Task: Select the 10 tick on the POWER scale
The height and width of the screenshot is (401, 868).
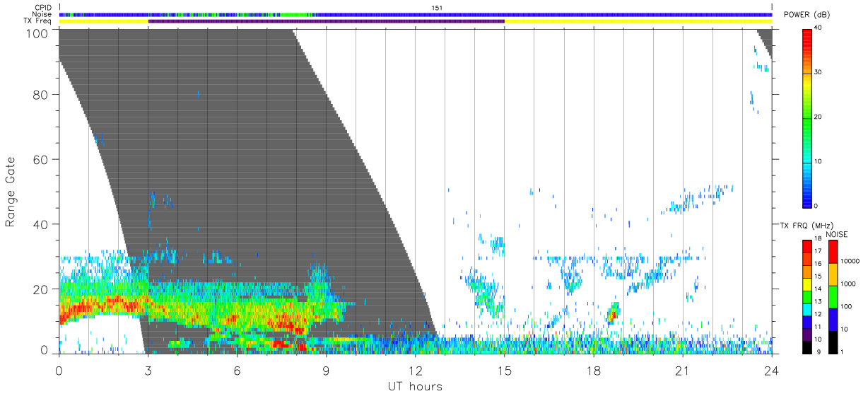Action: [x=818, y=161]
